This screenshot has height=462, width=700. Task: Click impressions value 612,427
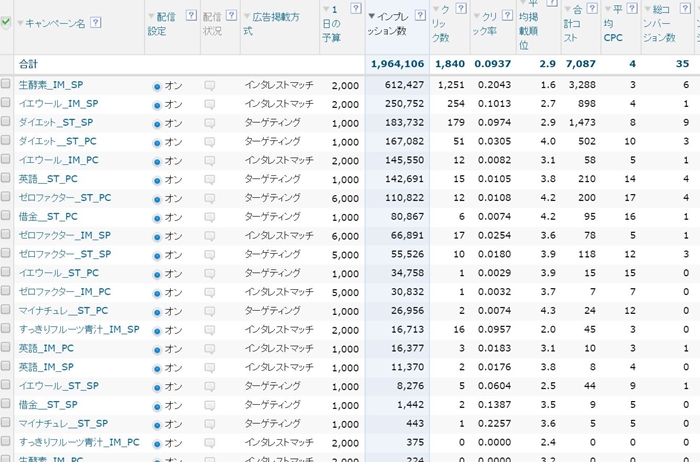pyautogui.click(x=404, y=85)
